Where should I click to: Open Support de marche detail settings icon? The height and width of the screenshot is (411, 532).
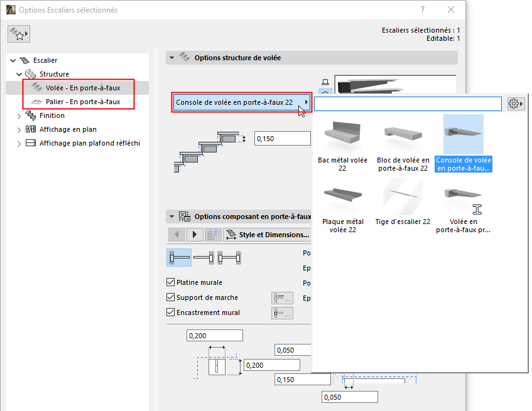pos(281,298)
